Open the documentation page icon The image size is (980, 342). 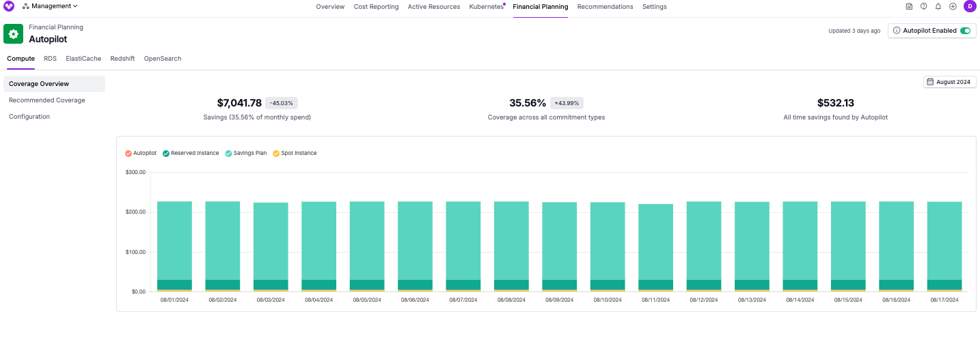pos(909,6)
